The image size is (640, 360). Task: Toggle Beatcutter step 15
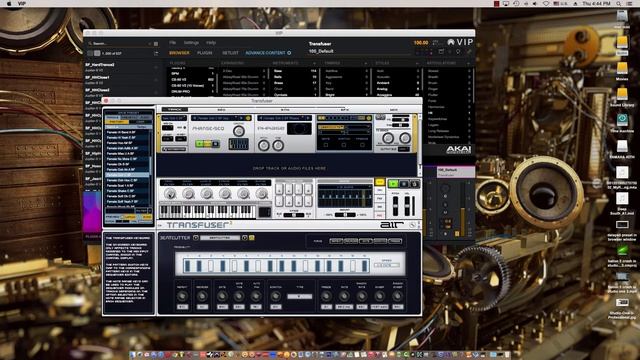(353, 266)
